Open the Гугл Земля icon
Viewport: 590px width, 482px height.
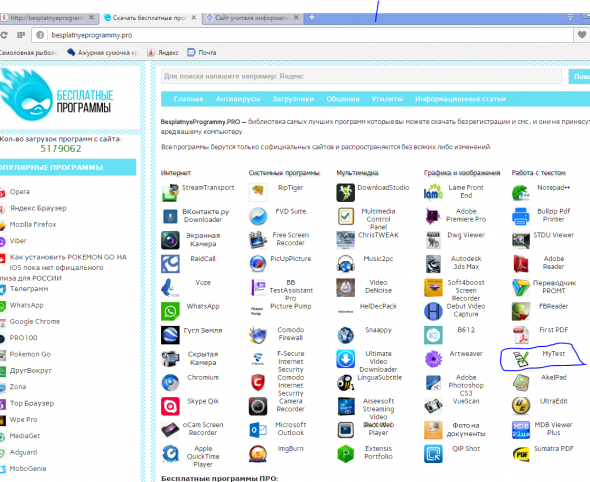point(170,335)
